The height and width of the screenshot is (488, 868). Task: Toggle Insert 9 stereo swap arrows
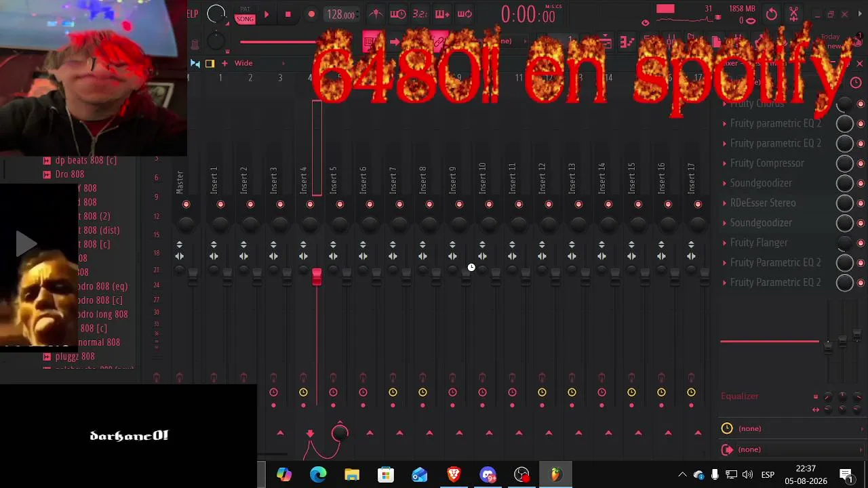[452, 256]
